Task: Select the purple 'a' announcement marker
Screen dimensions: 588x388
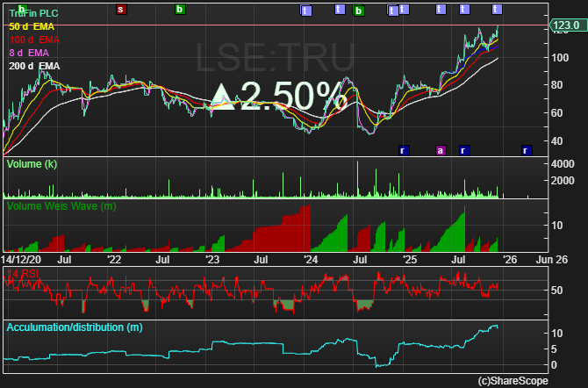Action: [441, 150]
